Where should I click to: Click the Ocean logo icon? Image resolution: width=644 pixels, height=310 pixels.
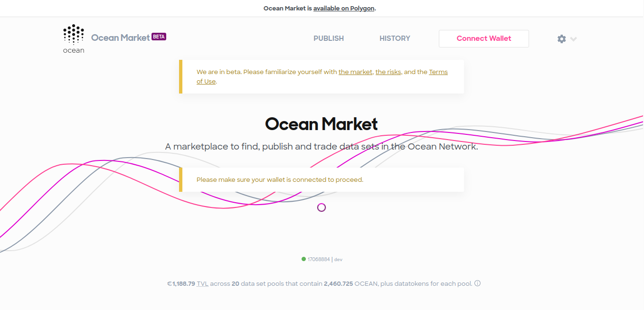[74, 38]
